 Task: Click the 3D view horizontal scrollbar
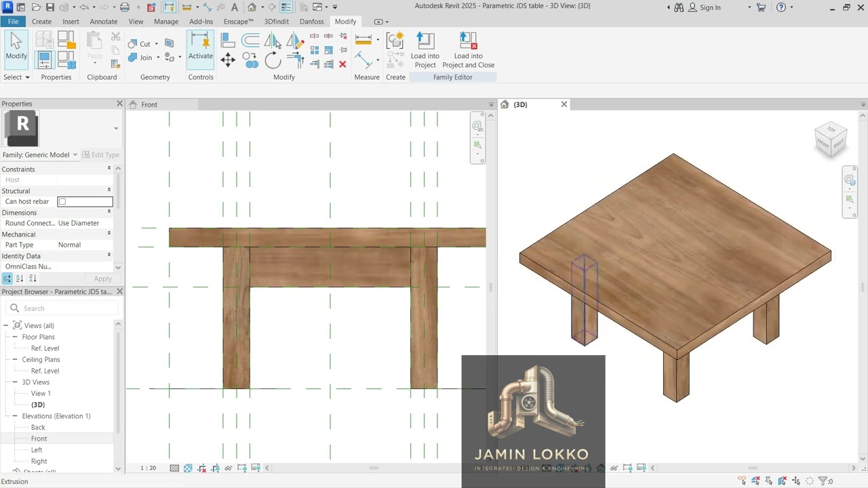click(753, 468)
